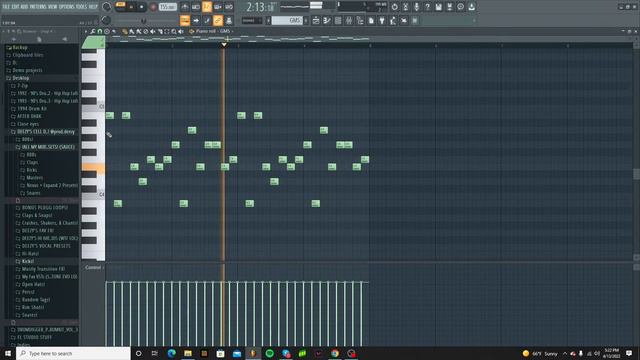The width and height of the screenshot is (640, 360).
Task: Show the Channel rack from the toolbar
Action: click(338, 20)
